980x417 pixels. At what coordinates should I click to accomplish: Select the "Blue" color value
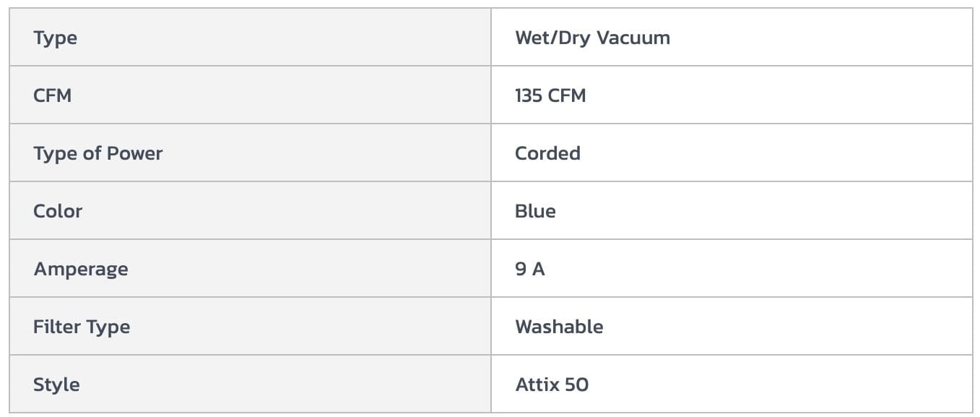pos(535,211)
